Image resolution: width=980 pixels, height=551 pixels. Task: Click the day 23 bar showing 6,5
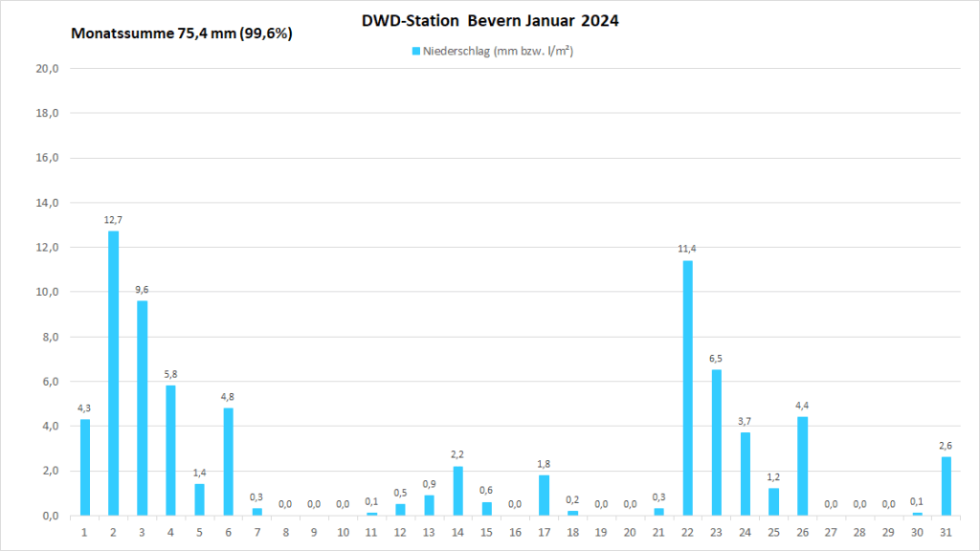tap(716, 442)
